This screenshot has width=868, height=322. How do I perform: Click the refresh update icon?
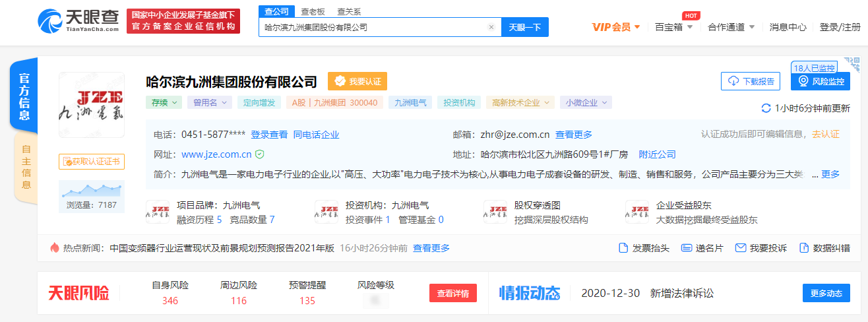(x=766, y=108)
